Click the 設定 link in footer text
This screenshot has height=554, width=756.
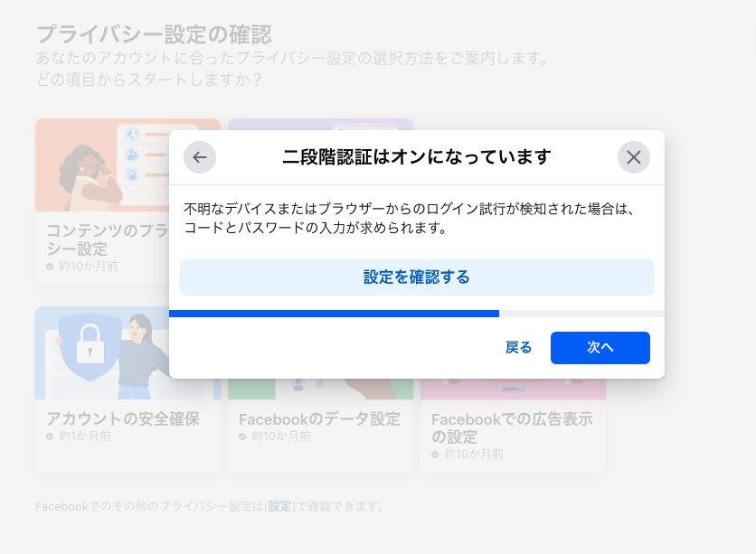(x=280, y=506)
